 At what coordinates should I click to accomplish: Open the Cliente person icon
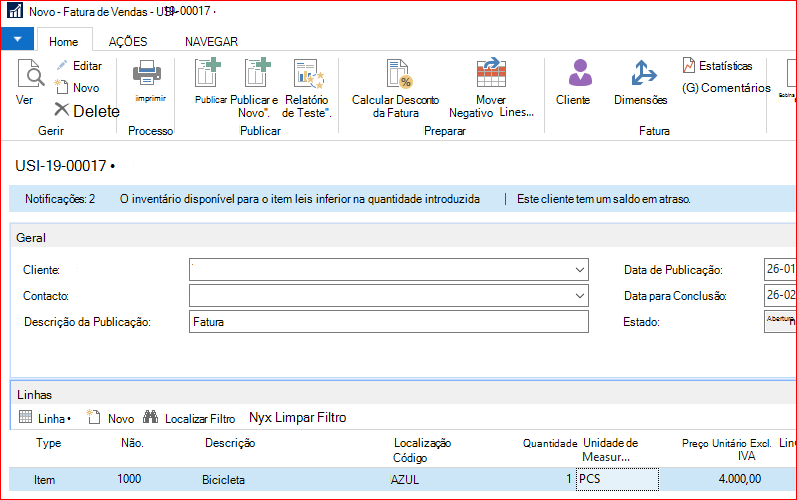coord(580,73)
